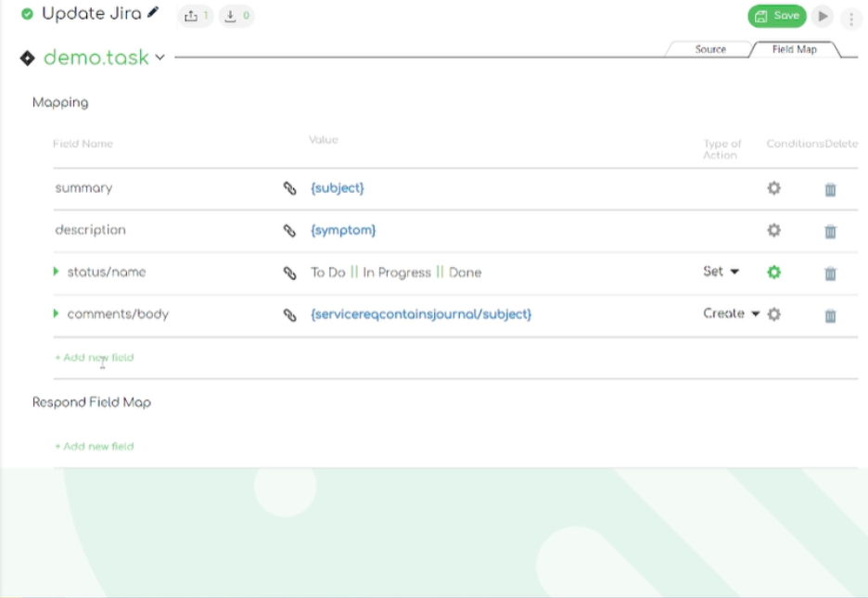Click the paperclip icon on the summary row
The width and height of the screenshot is (868, 598).
(287, 187)
